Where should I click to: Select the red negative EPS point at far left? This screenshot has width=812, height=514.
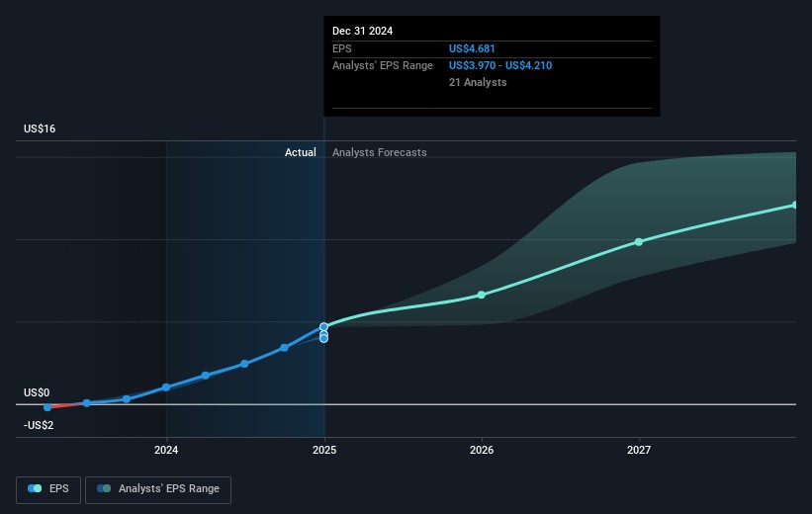(46, 406)
